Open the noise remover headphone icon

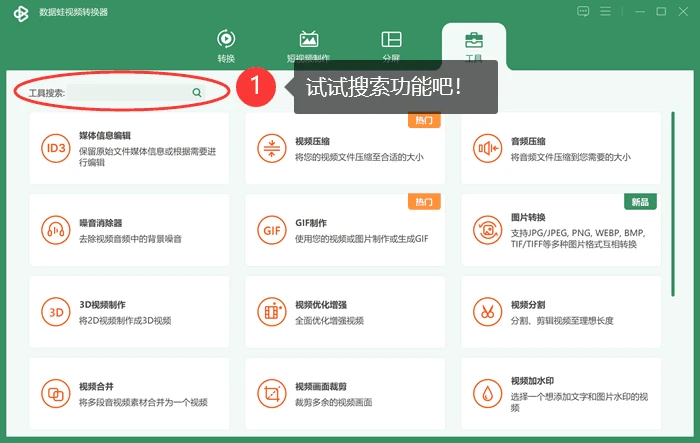pyautogui.click(x=56, y=230)
